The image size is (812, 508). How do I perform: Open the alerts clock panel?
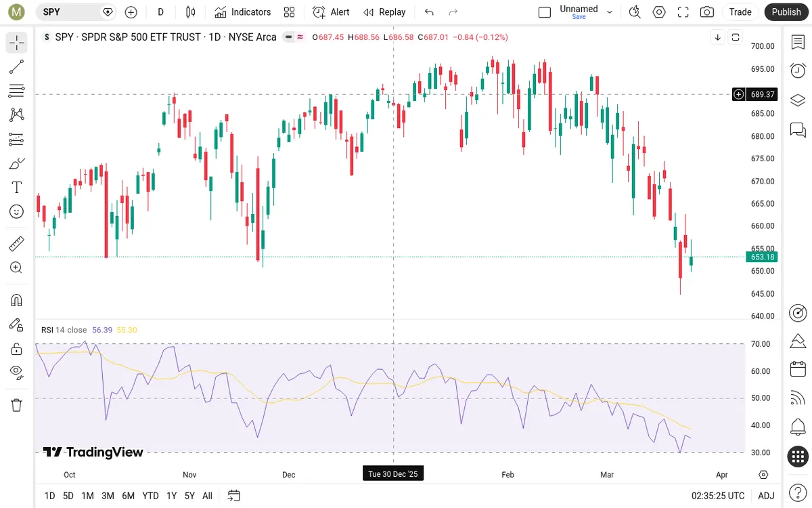(x=798, y=70)
